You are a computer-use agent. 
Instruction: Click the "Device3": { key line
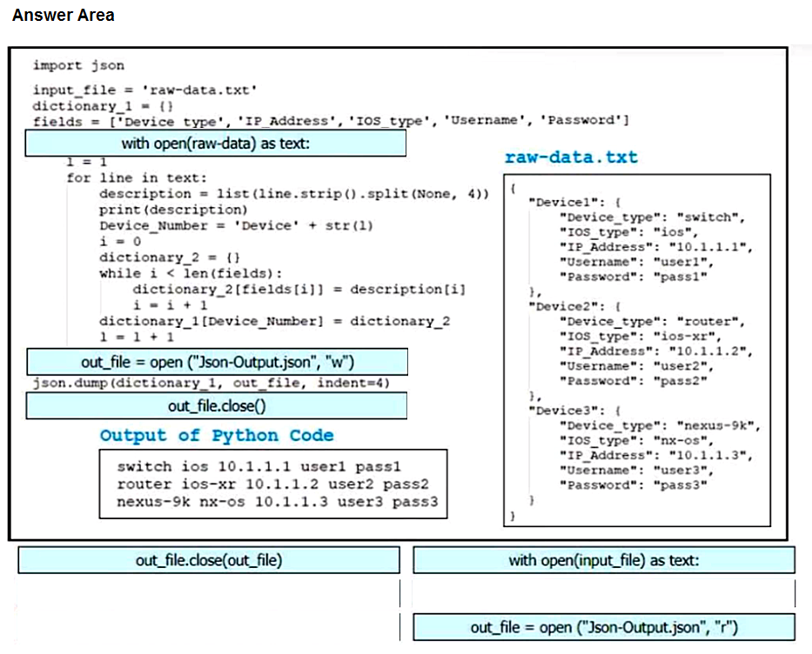[x=574, y=410]
